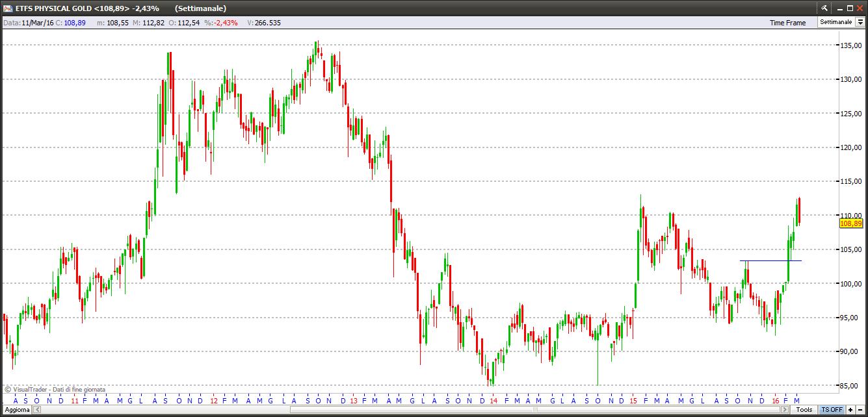Image resolution: width=868 pixels, height=417 pixels.
Task: Click the 125,00 price axis label
Action: tap(851, 114)
